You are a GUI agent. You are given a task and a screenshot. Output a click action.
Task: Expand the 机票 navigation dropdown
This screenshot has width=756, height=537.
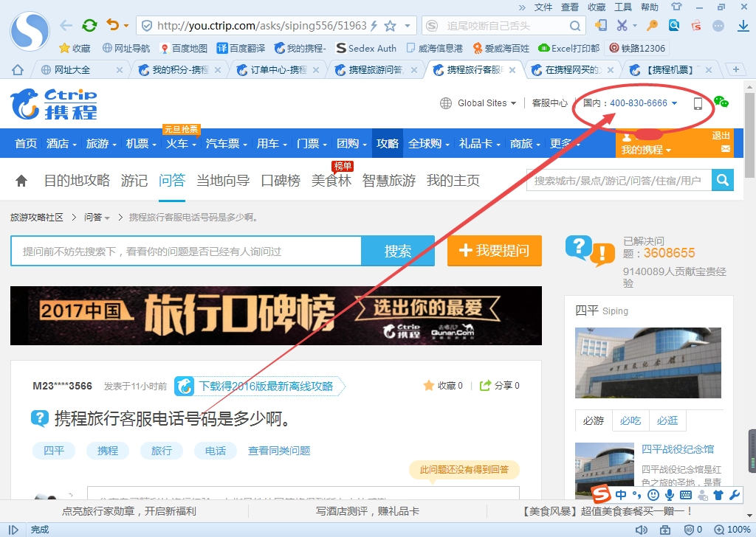pos(154,144)
